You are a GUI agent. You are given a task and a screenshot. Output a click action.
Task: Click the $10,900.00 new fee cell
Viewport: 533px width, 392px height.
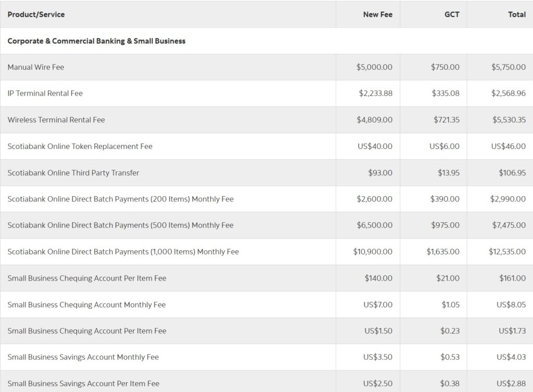point(373,251)
